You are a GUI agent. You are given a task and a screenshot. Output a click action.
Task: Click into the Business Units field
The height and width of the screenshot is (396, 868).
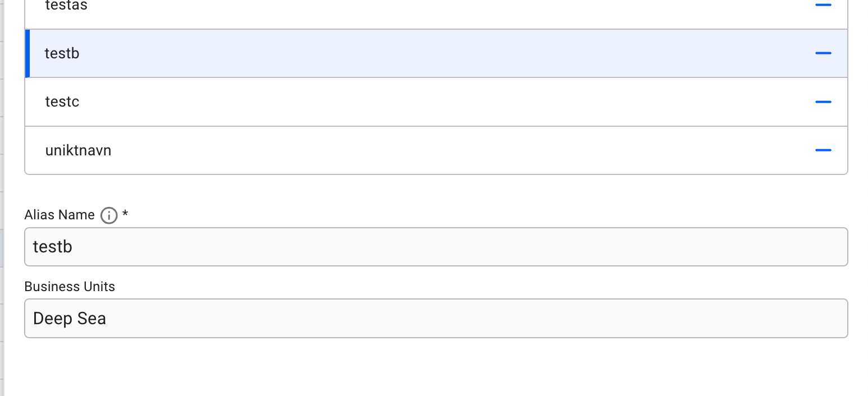[436, 319]
